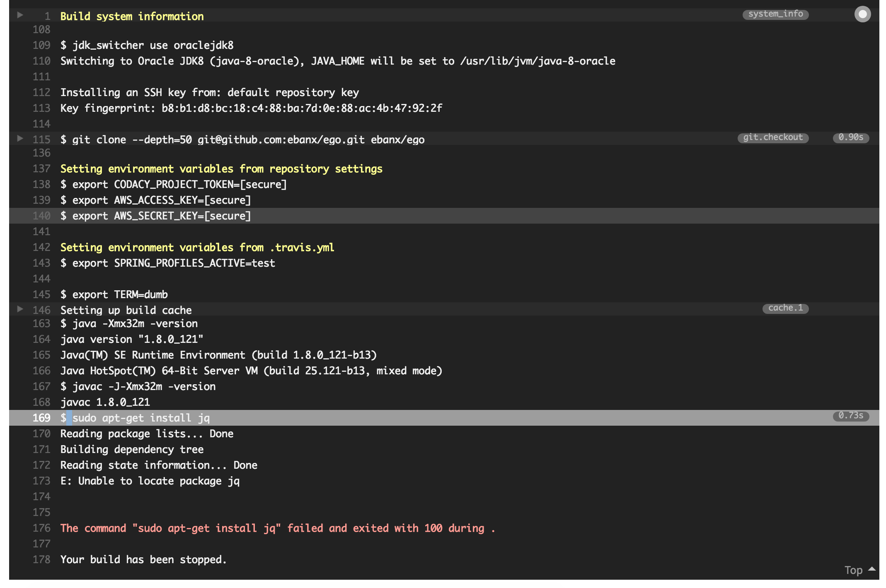Screen dimensions: 886x588
Task: Click line number 115
Action: [x=41, y=140]
